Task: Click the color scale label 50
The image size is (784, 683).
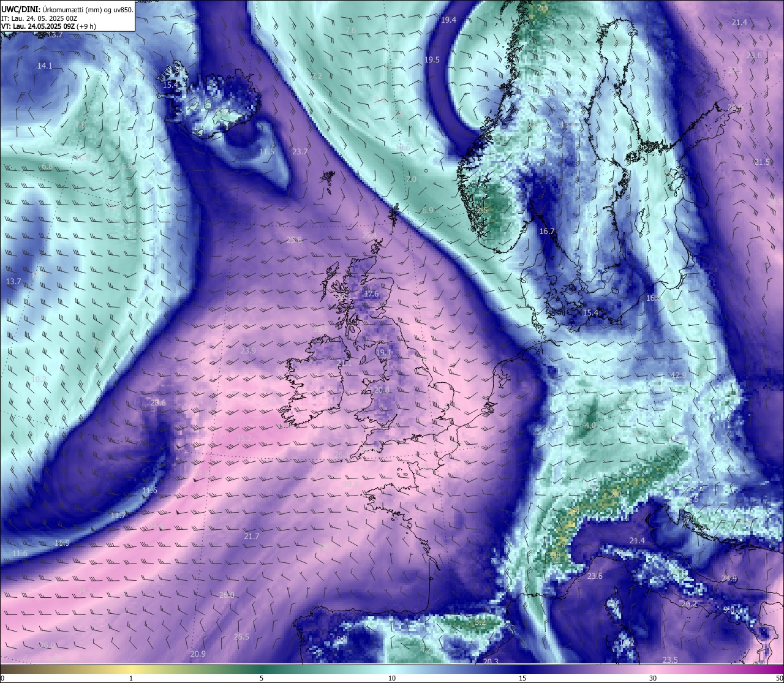Action: [778, 677]
